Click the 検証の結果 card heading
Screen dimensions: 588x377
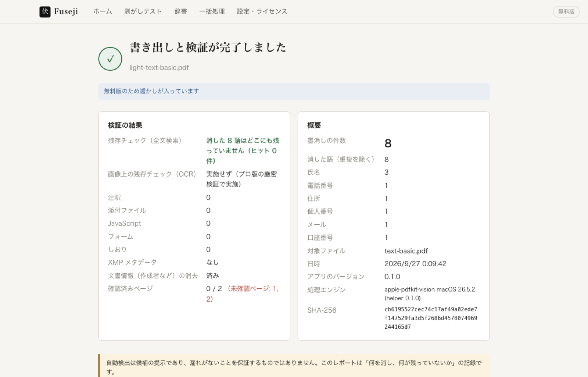click(125, 125)
